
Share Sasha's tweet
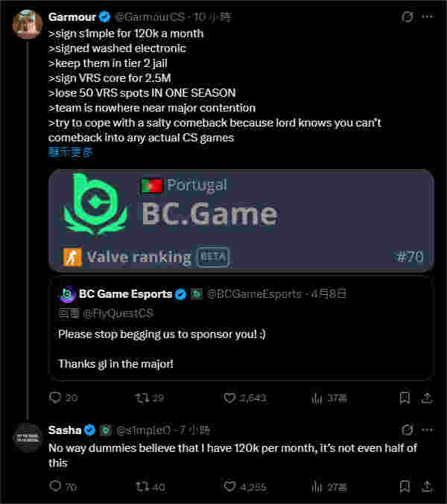[x=427, y=486]
